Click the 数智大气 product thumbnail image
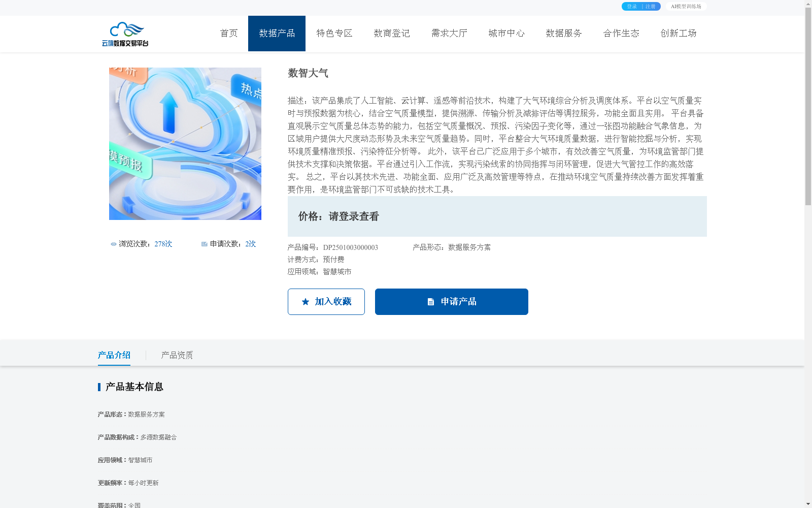Screen dimensions: 812x508 click(x=185, y=144)
